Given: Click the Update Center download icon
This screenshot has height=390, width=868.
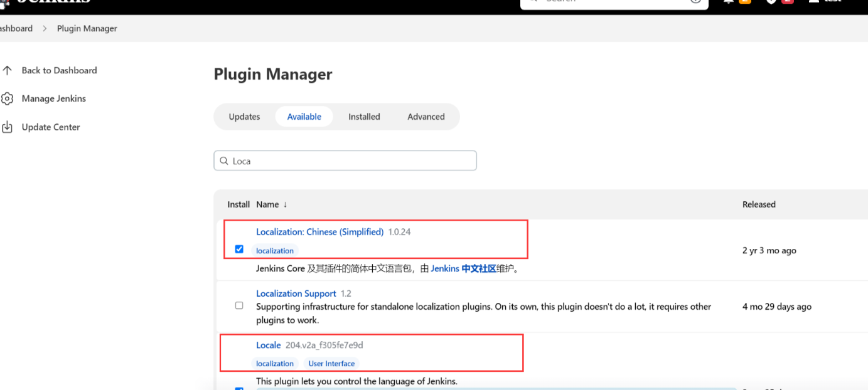Looking at the screenshot, I should click(7, 127).
